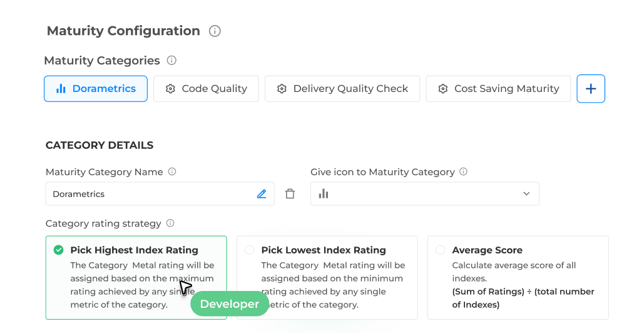
Task: Select Pick Highest Index Rating option
Action: 59,250
